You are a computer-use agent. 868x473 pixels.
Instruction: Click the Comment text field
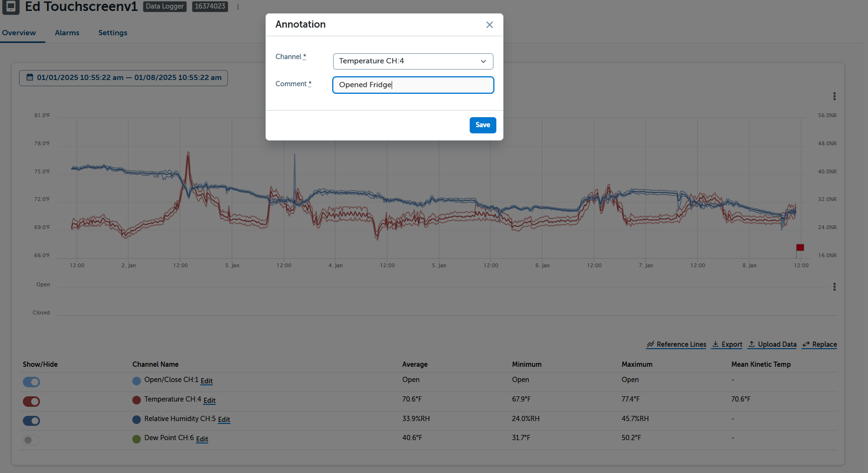pyautogui.click(x=413, y=85)
